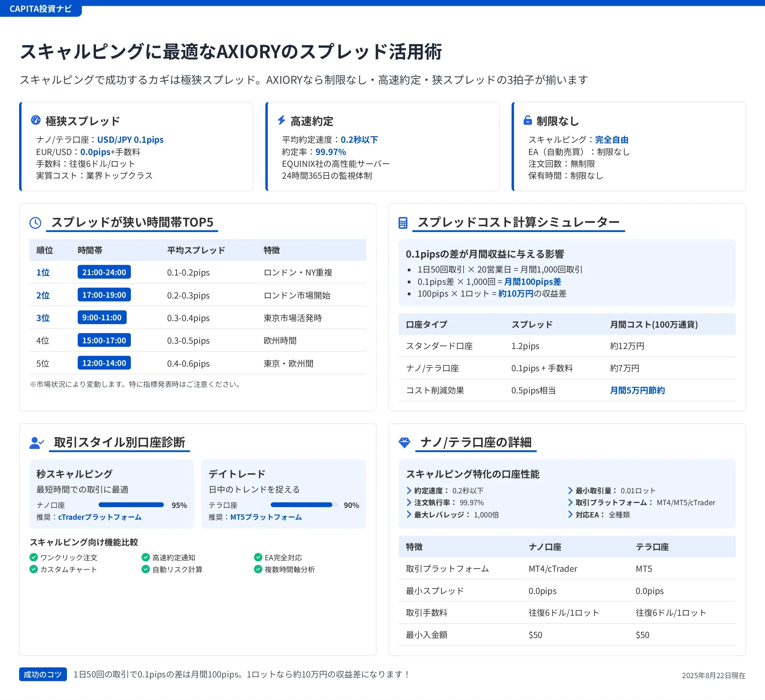The image size is (765, 700).
Task: Click the 15:00-17:00 time badge
Action: click(104, 340)
